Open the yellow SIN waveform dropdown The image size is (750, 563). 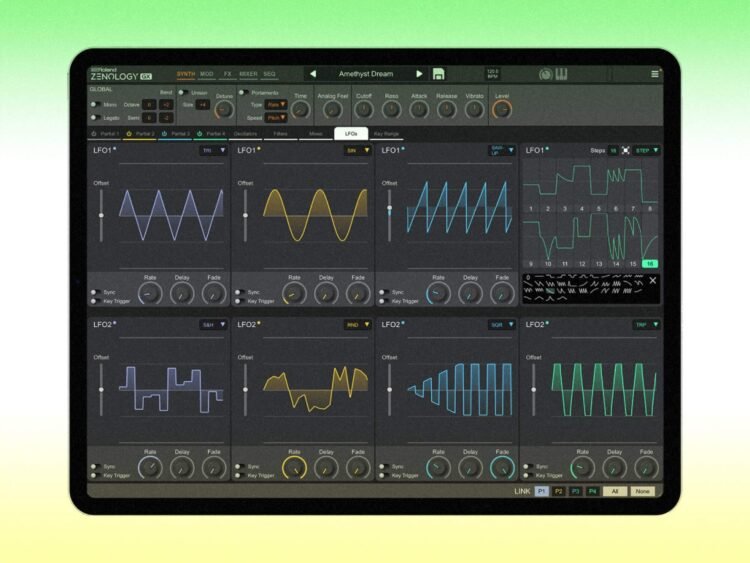tap(358, 150)
